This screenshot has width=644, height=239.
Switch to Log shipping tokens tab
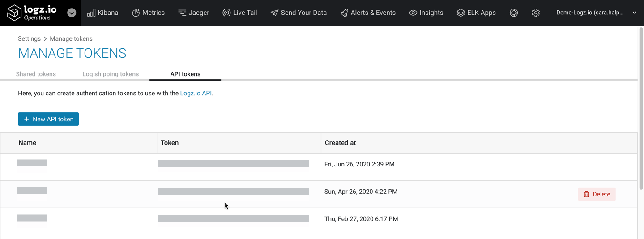[x=111, y=74]
